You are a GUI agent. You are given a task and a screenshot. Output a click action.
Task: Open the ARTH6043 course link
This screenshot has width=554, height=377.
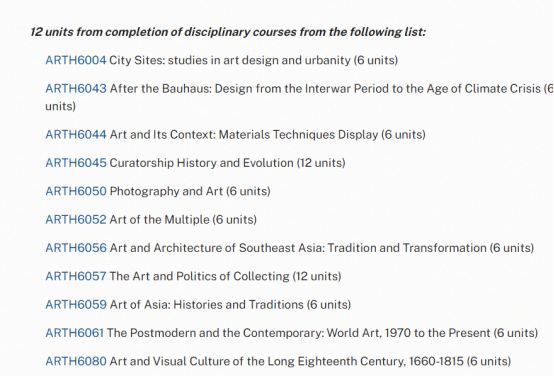[76, 88]
